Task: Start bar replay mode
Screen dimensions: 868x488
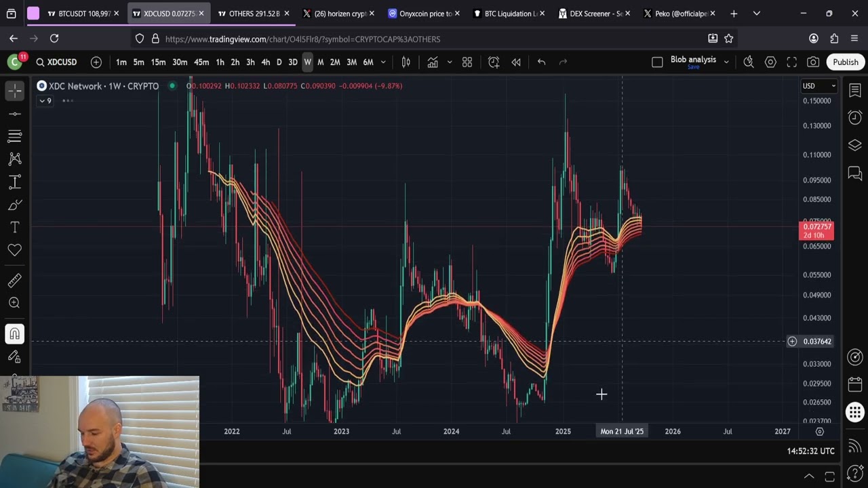Action: click(516, 62)
